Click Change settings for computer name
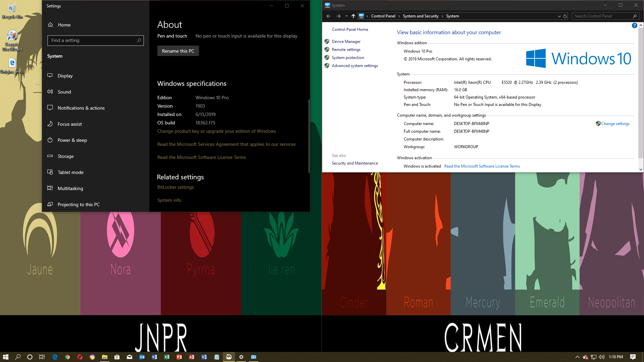644x362 pixels. point(615,124)
